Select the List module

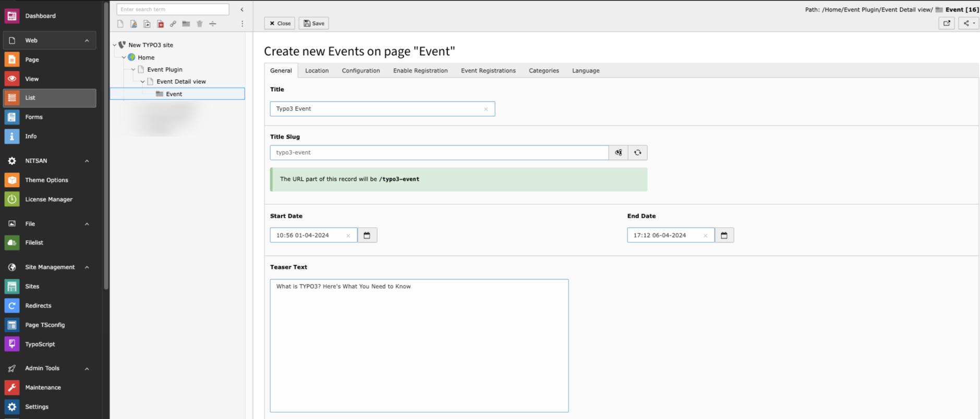(50, 98)
